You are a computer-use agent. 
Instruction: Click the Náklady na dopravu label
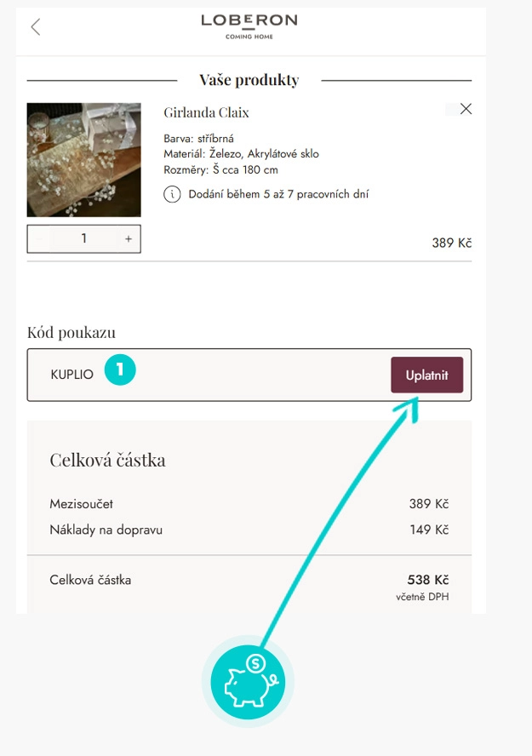pos(106,530)
